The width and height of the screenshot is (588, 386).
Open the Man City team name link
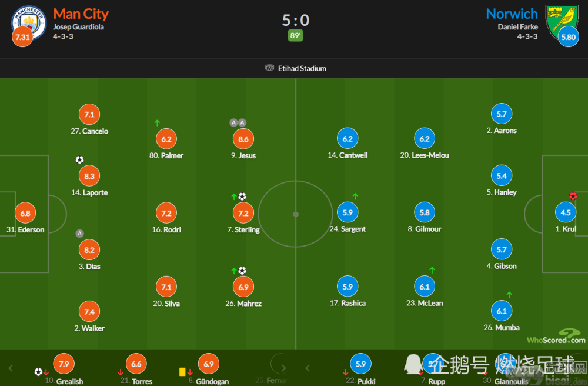pyautogui.click(x=81, y=14)
